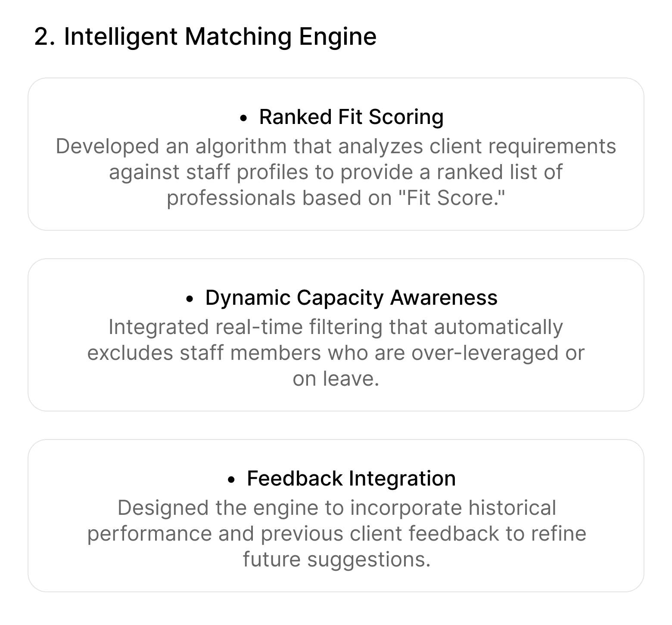Viewport: 672px width, 625px height.
Task: Open the Ranked Fit Scoring card description
Action: coord(336,172)
